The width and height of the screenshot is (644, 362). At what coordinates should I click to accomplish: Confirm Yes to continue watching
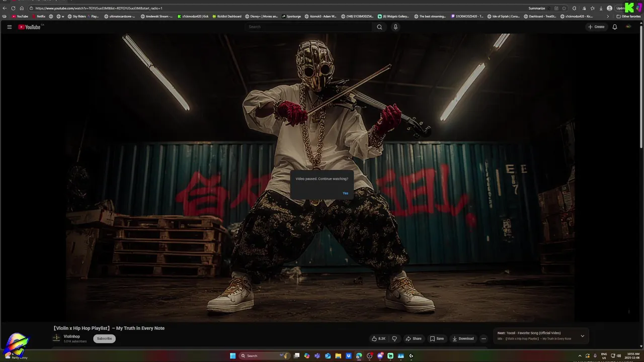tap(345, 193)
